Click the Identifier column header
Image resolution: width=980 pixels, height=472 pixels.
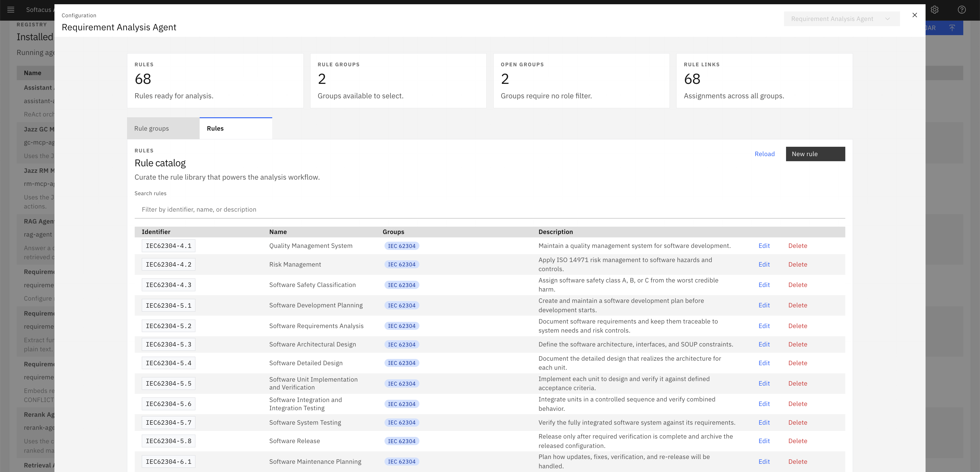[x=156, y=232]
